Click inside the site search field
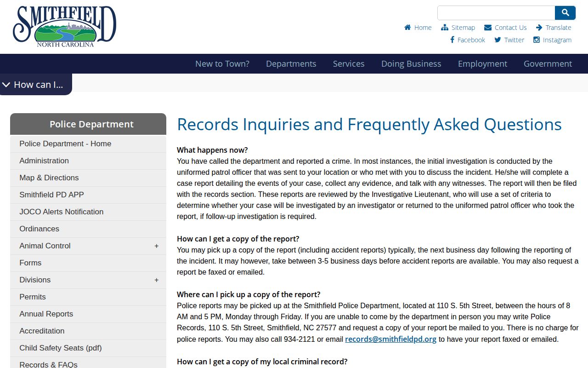 coord(496,13)
